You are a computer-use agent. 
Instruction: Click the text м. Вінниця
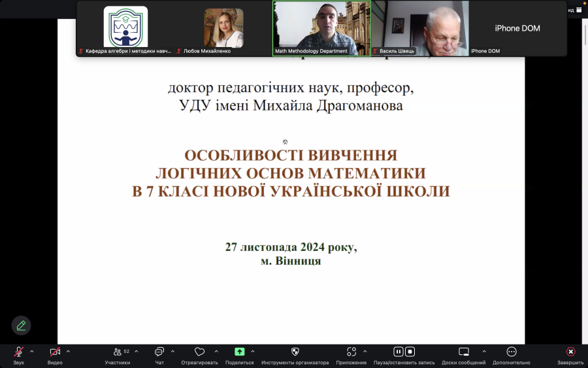[291, 261]
